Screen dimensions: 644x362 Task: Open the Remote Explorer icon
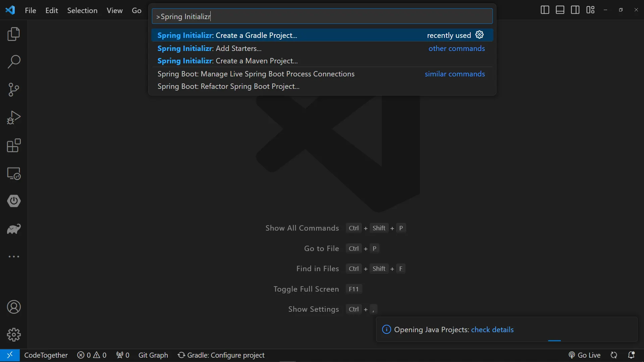(x=14, y=173)
